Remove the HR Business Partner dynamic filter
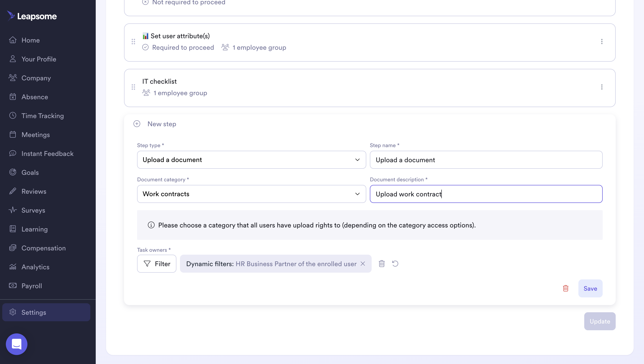The image size is (644, 364). click(x=363, y=264)
